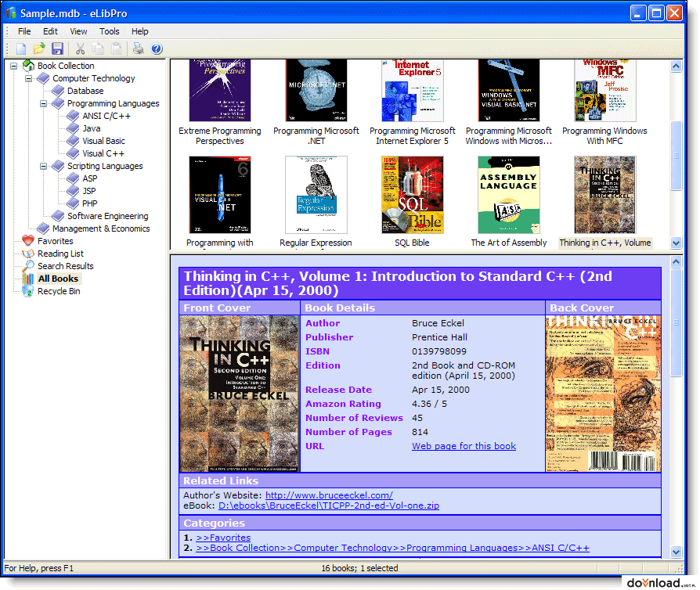Select Extreme Programming Perspectives book cover
The image size is (700, 590).
point(220,91)
